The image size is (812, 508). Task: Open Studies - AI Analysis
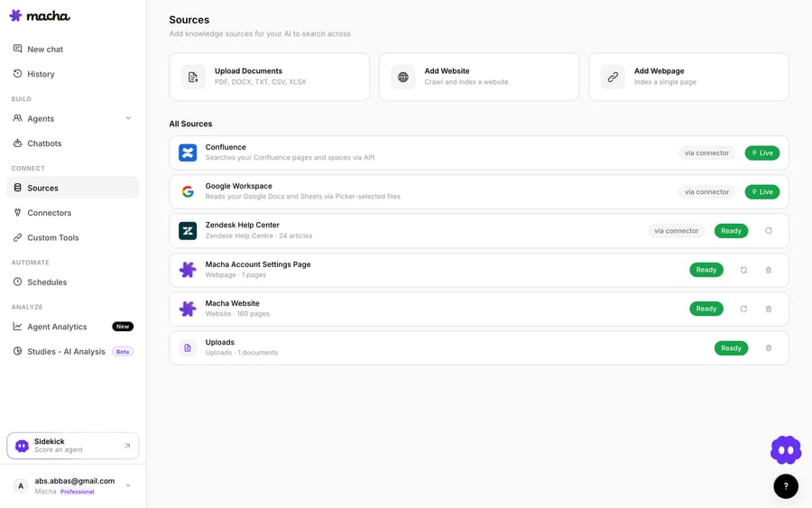click(72, 352)
